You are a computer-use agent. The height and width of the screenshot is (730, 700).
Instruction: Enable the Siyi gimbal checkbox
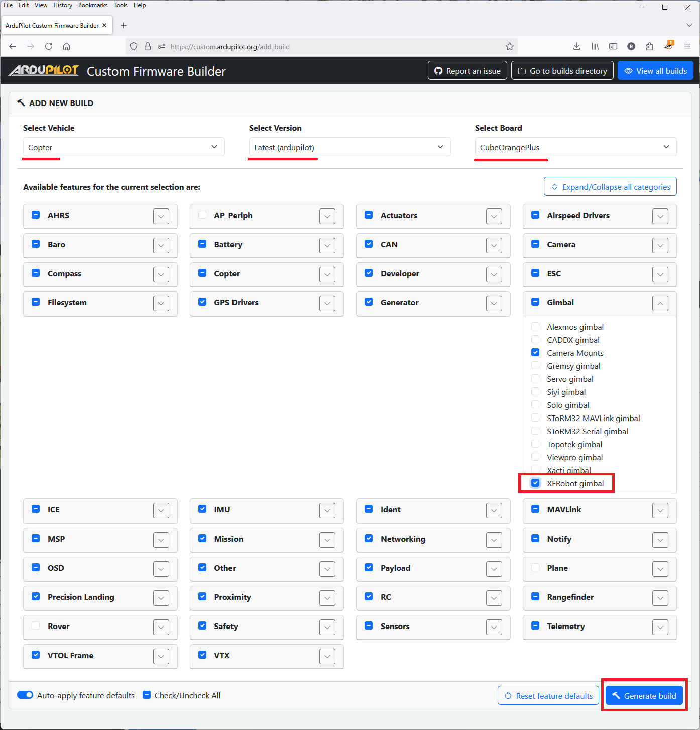[x=535, y=392]
